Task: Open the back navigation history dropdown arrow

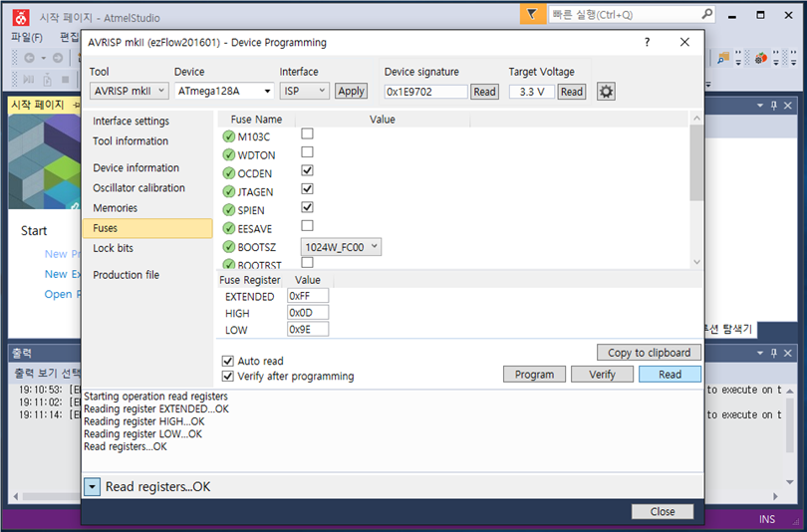Action: pyautogui.click(x=44, y=58)
